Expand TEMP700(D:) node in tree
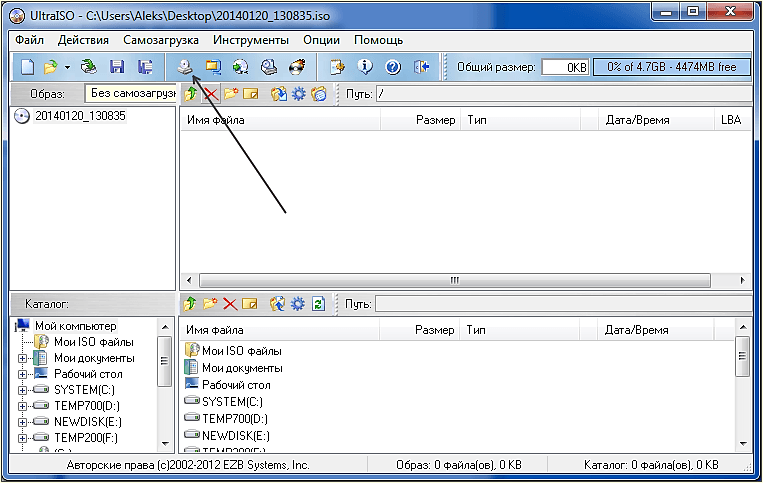The image size is (763, 483). coord(22,406)
